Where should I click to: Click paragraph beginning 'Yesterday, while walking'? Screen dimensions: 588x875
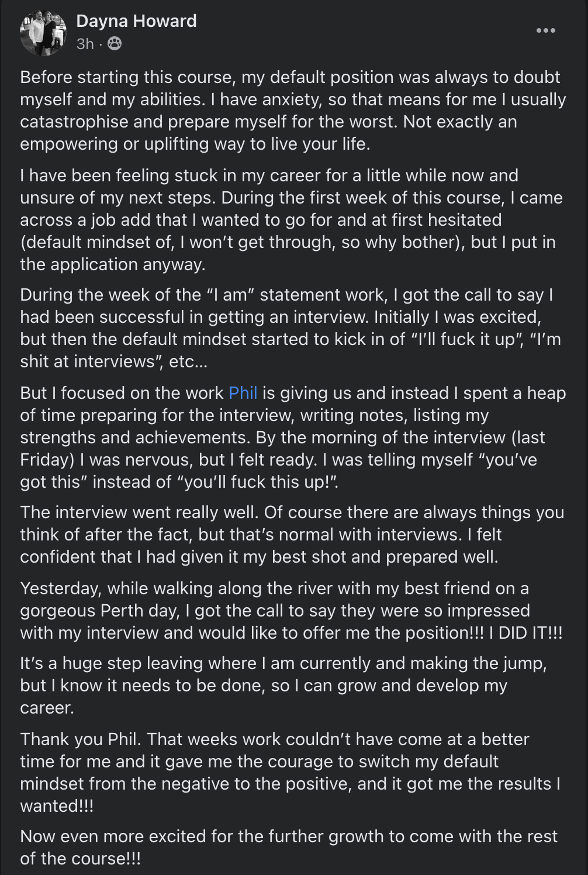(291, 611)
